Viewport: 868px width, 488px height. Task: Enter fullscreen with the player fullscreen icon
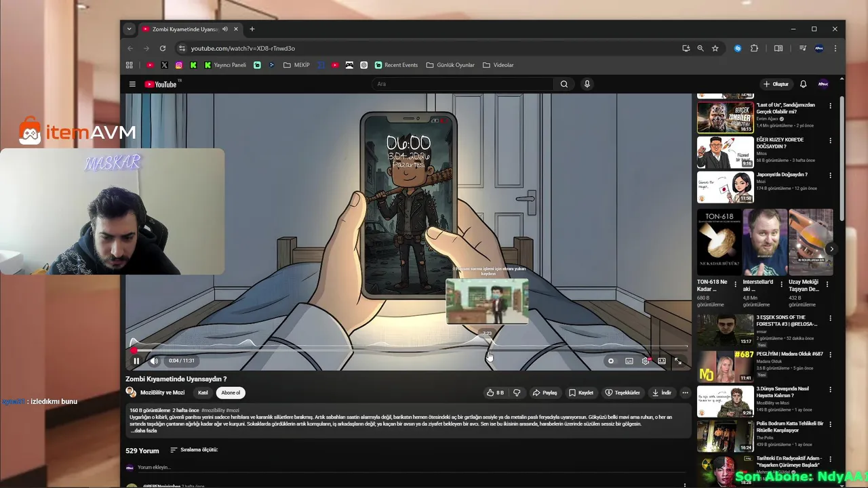pyautogui.click(x=677, y=361)
